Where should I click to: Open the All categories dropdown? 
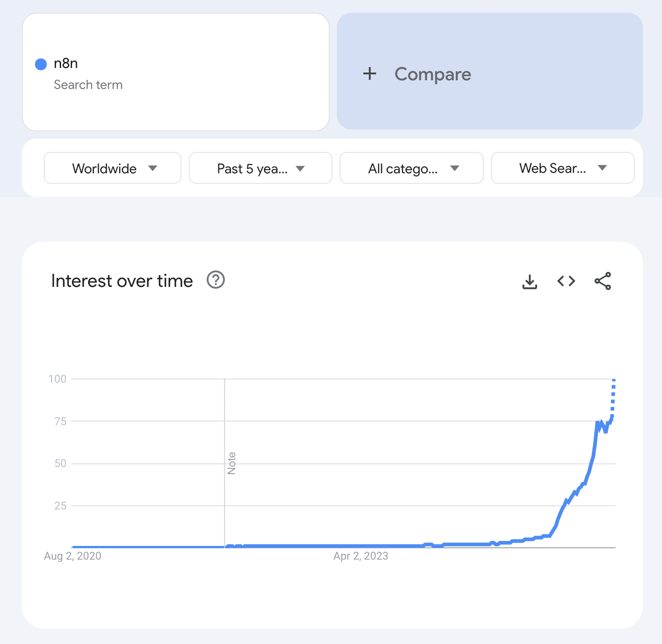[x=412, y=168]
